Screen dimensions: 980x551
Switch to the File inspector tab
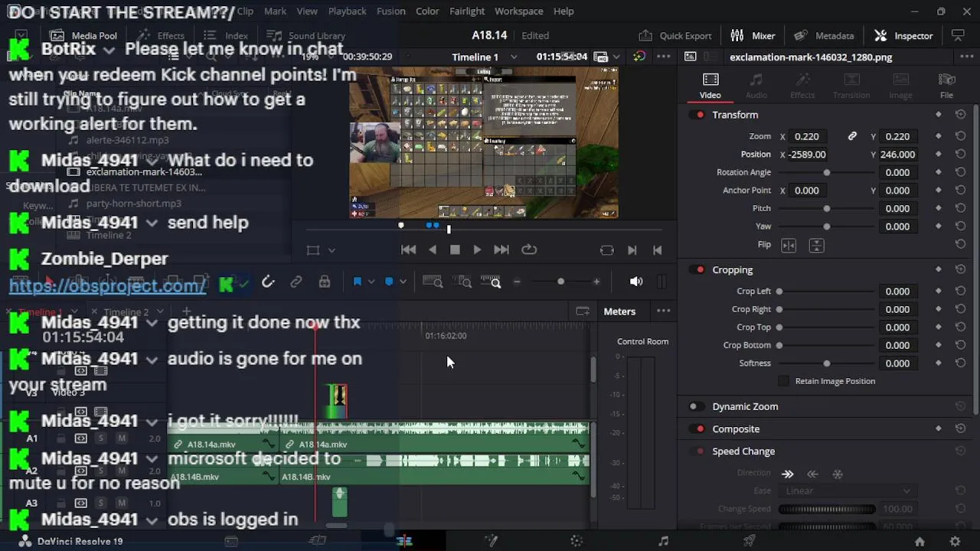[x=947, y=86]
